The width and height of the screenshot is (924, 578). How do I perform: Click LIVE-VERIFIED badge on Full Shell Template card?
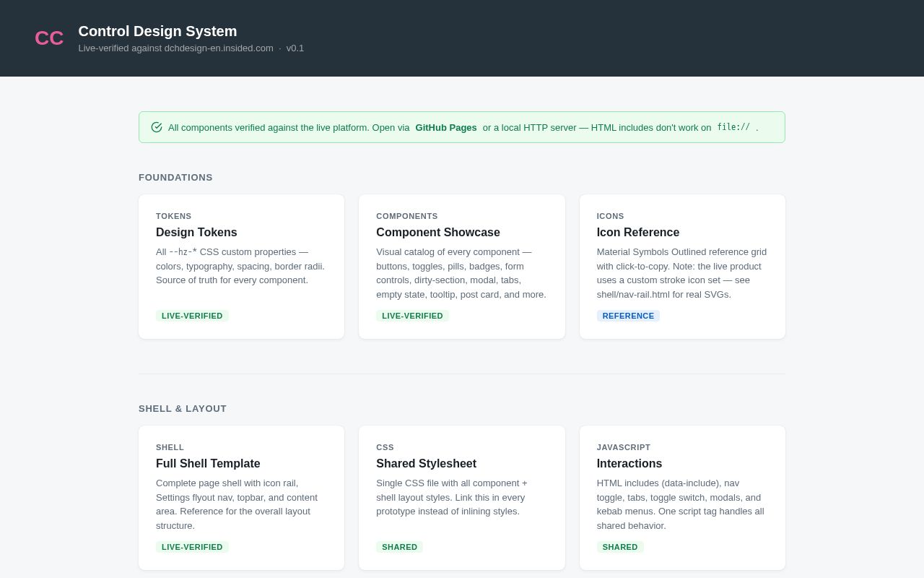(x=192, y=547)
